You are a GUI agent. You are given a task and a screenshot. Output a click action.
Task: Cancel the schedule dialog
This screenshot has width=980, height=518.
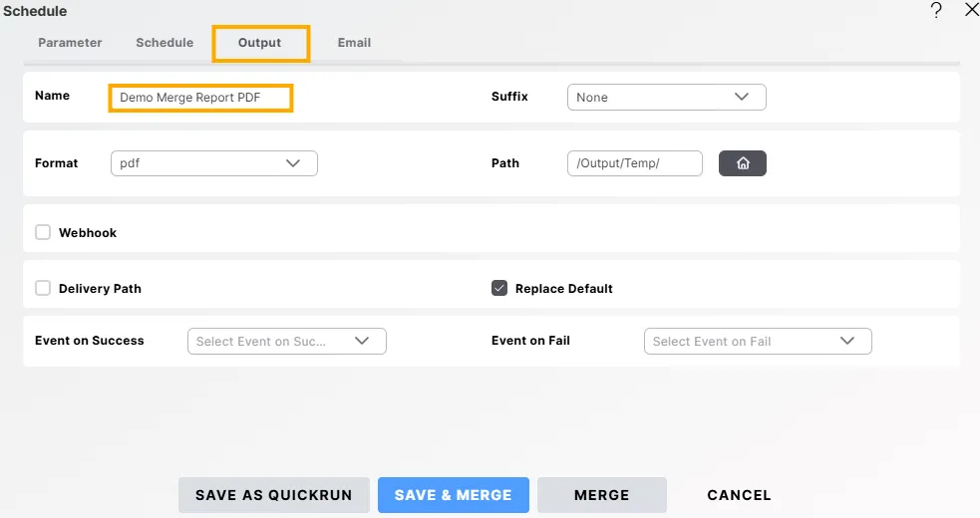739,495
